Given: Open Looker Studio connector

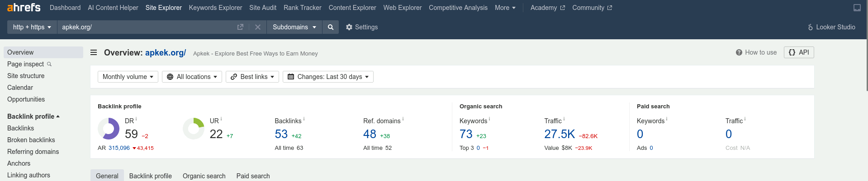Looking at the screenshot, I should point(831,27).
